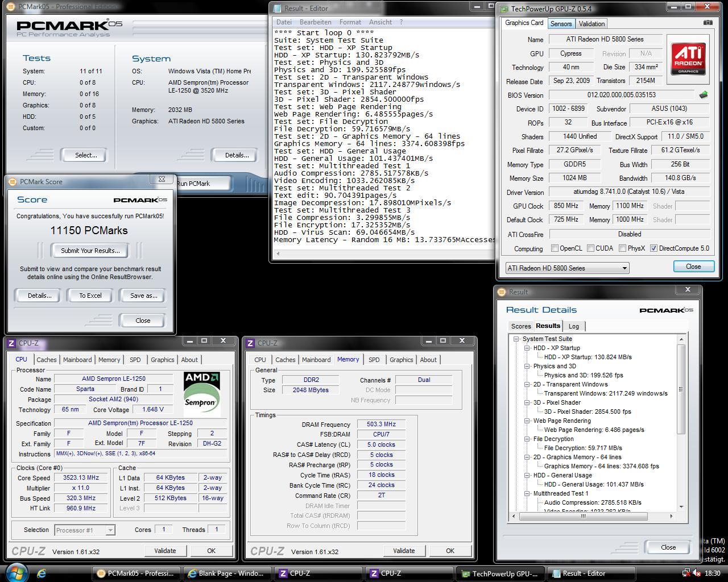Select '3D - Pixel Shader: 2854.500 fps' row
Screen dimensions: 728x582
587,411
